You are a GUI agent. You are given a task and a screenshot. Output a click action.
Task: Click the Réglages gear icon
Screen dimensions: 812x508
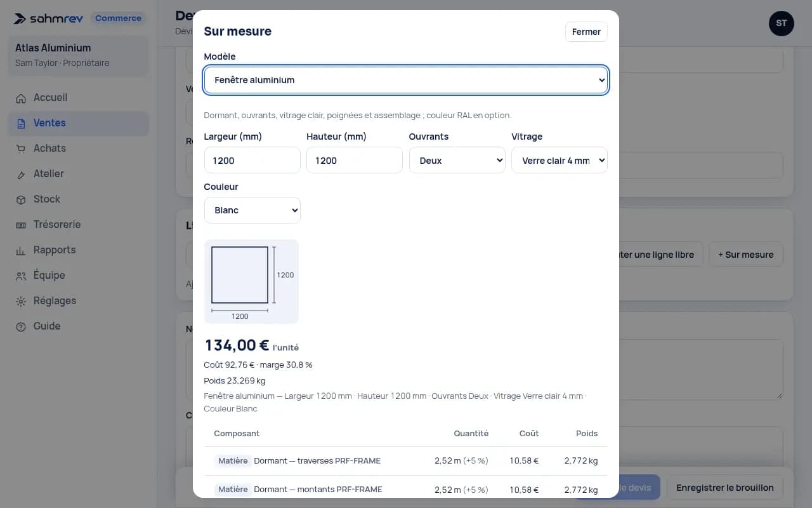pyautogui.click(x=22, y=301)
